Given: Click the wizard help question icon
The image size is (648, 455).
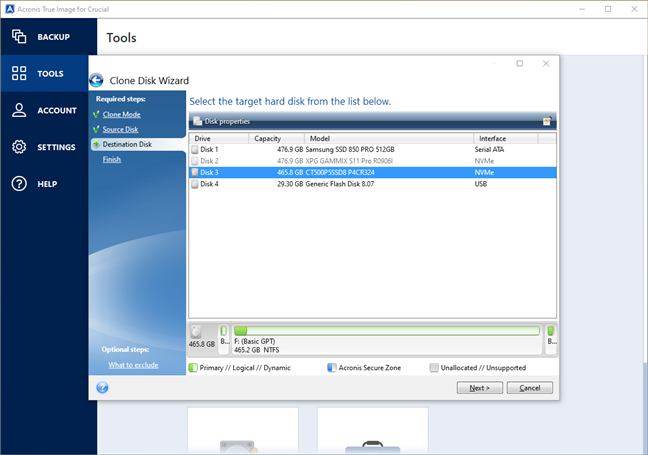Looking at the screenshot, I should pos(102,388).
